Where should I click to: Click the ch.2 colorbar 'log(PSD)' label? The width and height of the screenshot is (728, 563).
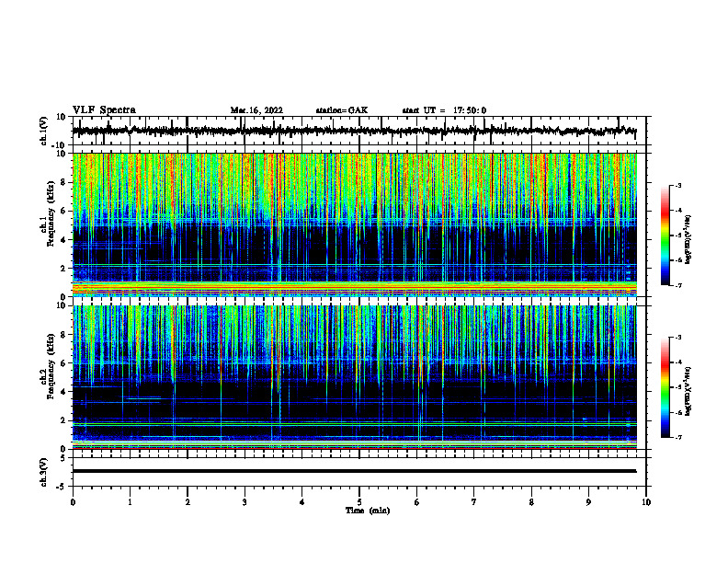688,391
